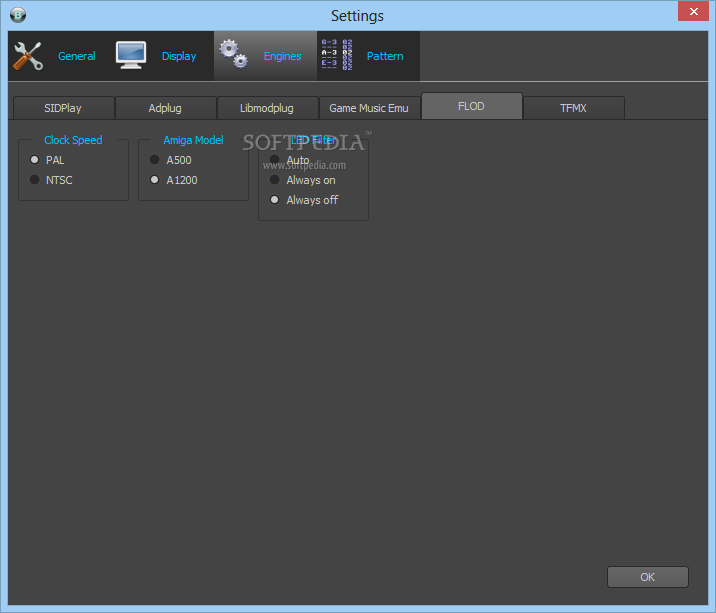Set LED Filter to Auto
716x613 pixels.
tap(289, 160)
